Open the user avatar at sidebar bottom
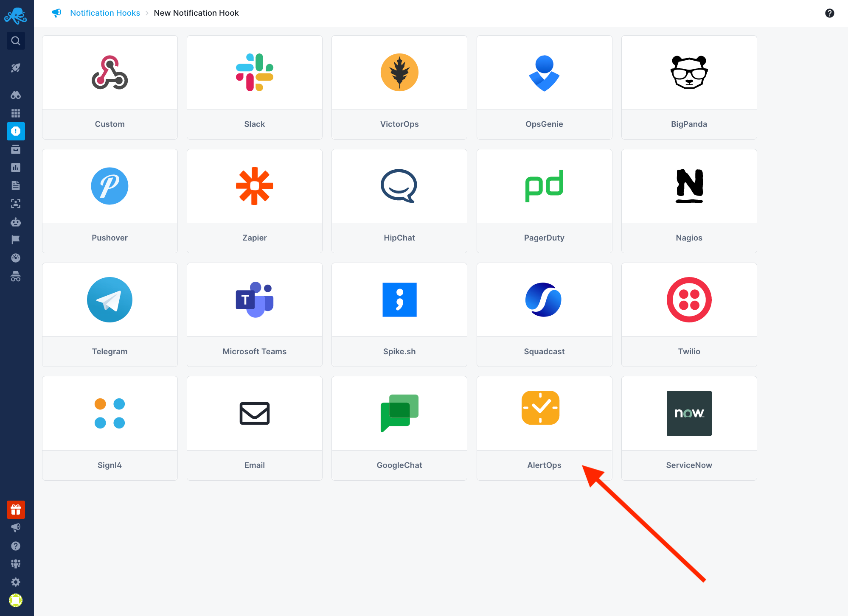Image resolution: width=848 pixels, height=616 pixels. [x=16, y=600]
